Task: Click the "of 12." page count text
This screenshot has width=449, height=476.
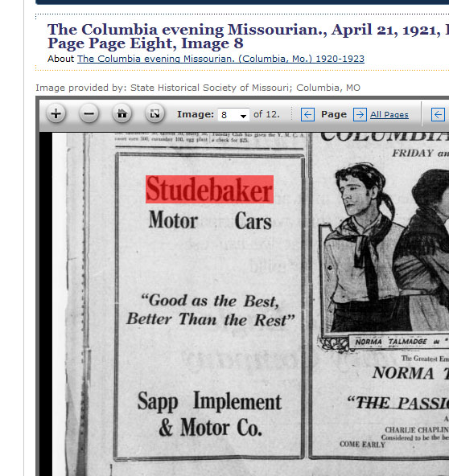Action: tap(266, 114)
